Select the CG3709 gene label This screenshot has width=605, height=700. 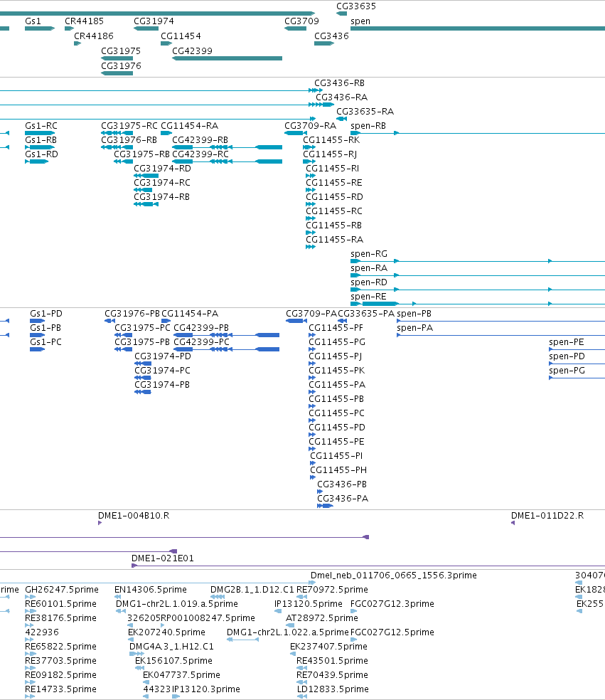(301, 21)
